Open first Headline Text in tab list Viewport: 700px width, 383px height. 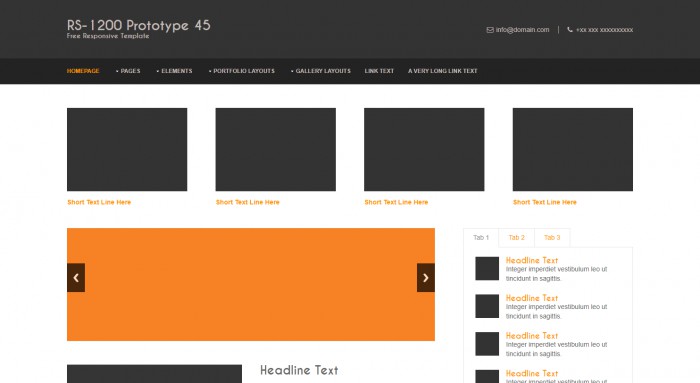[x=532, y=260]
